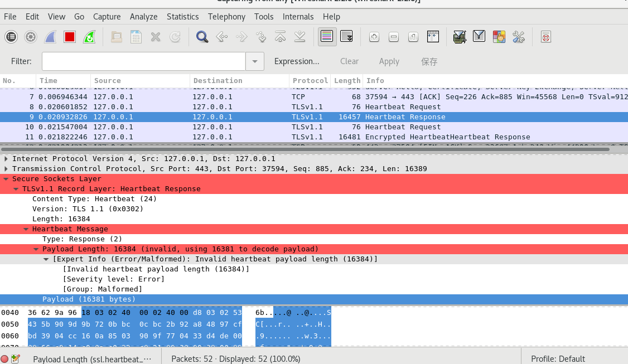
Task: Collapse Heartbeat Message node
Action: coord(26,229)
